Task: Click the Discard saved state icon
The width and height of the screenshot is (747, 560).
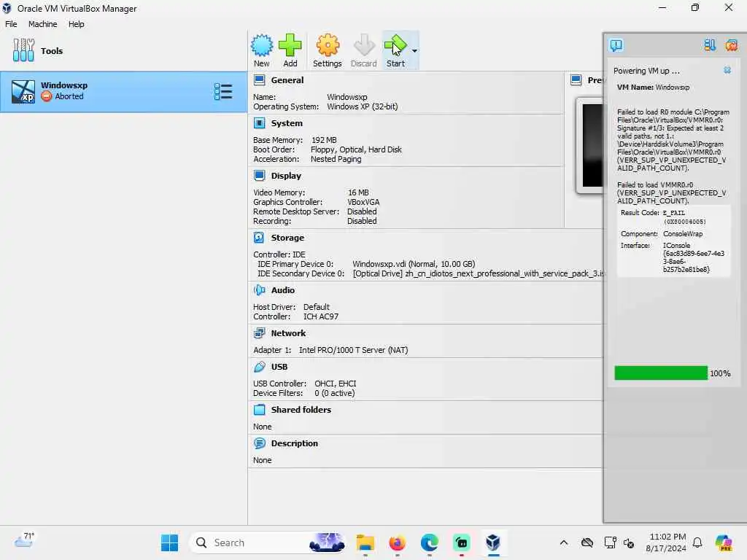Action: (364, 45)
